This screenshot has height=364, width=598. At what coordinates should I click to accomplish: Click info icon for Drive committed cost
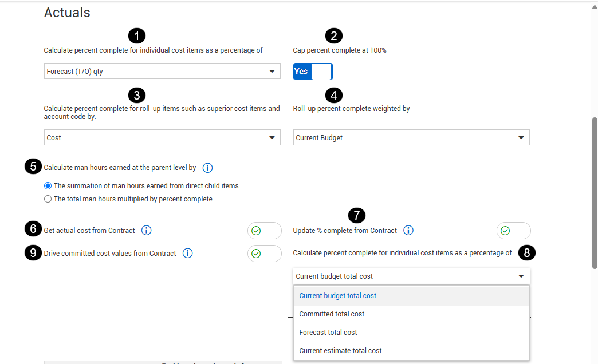click(188, 253)
